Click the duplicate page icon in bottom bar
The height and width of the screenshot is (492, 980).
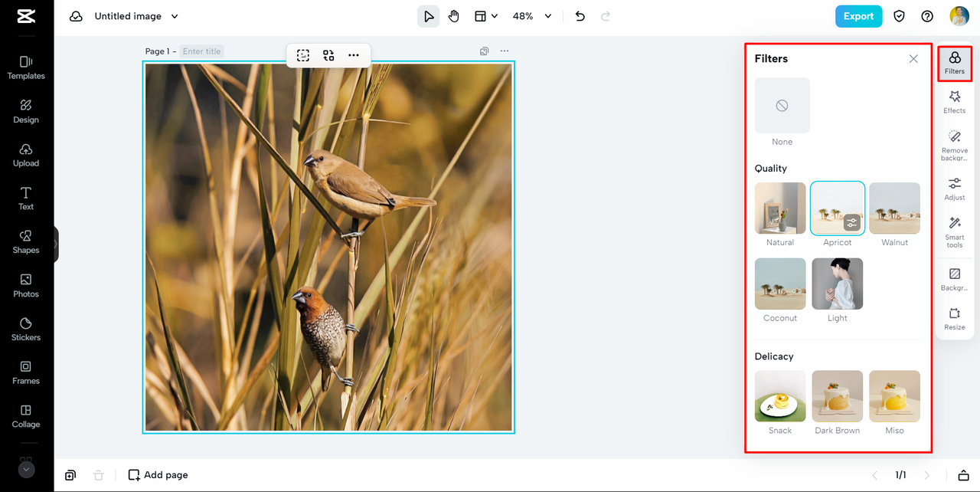pos(70,475)
